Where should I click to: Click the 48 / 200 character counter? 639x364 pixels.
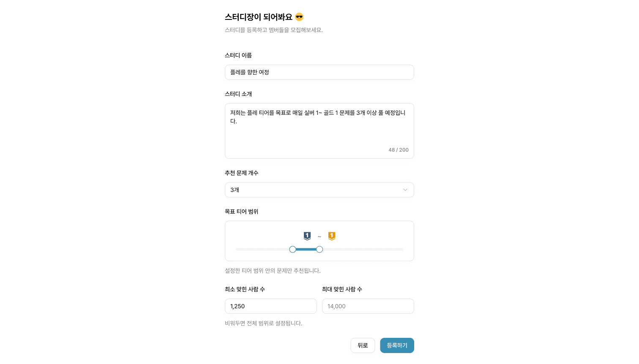point(398,150)
